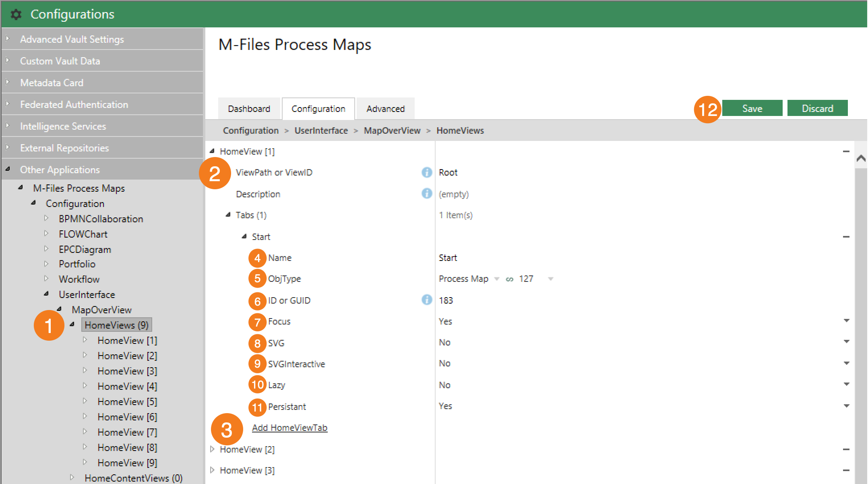868x484 pixels.
Task: Collapse the Tabs (1) section
Action: [228, 215]
